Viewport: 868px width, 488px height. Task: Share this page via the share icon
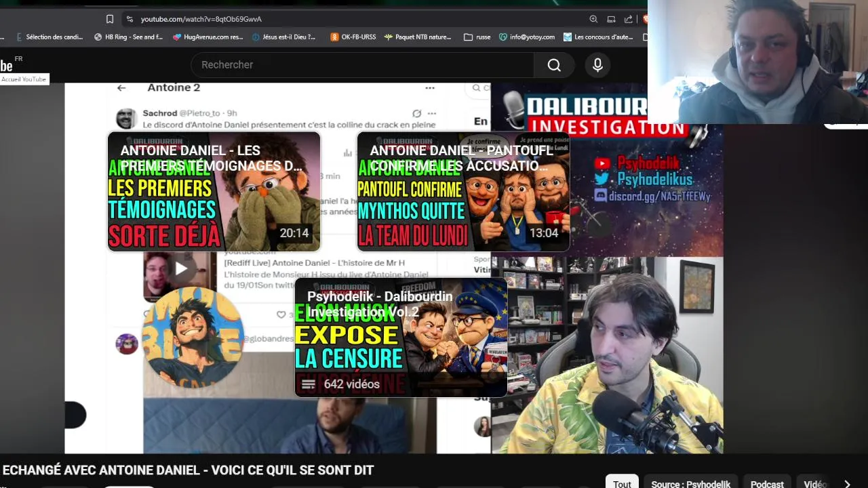pos(629,19)
